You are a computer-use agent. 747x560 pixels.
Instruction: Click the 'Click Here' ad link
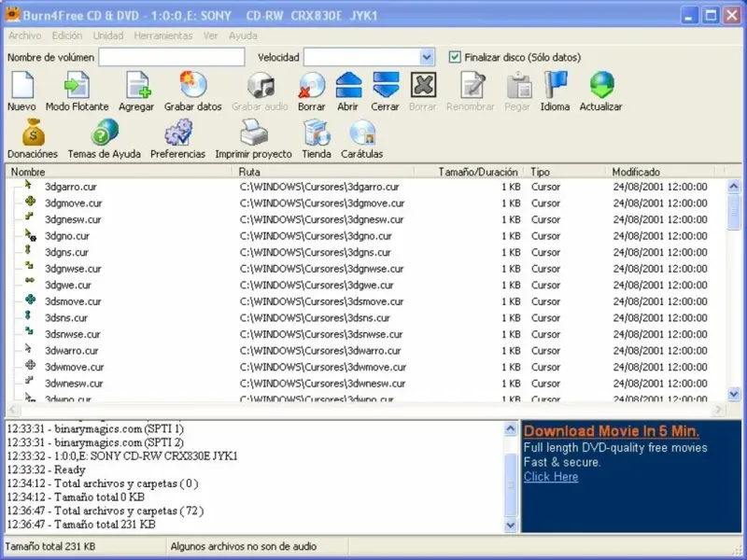[x=551, y=477]
